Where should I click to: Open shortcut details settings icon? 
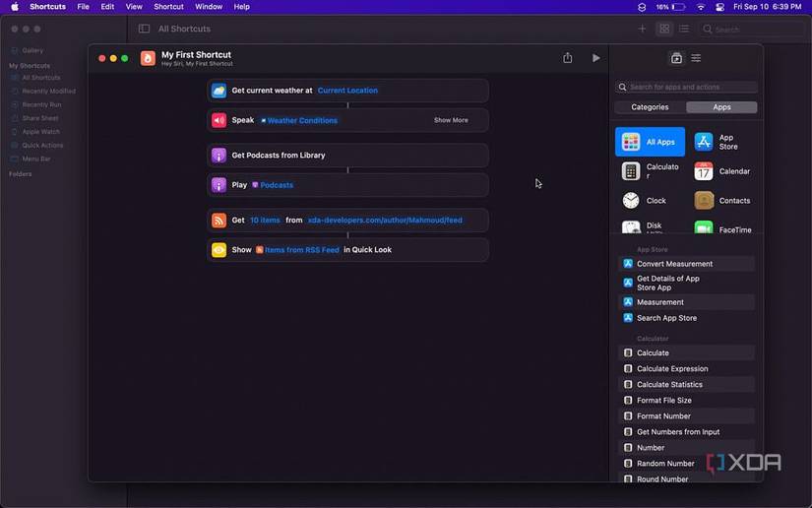696,58
